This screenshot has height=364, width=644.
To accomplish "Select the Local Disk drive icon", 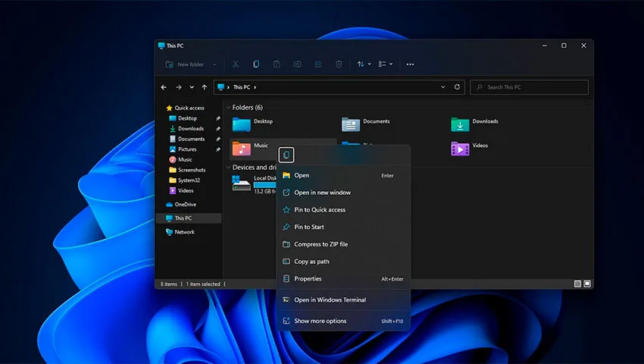I will point(241,183).
